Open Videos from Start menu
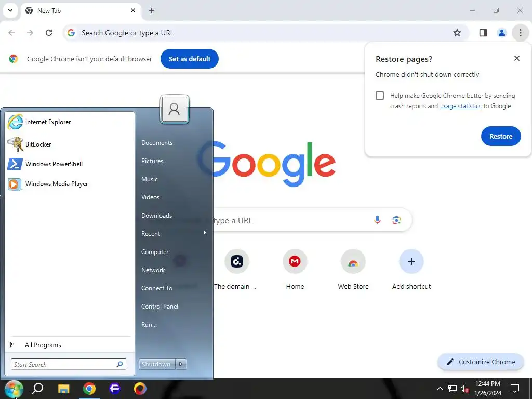The width and height of the screenshot is (532, 399). (x=150, y=197)
